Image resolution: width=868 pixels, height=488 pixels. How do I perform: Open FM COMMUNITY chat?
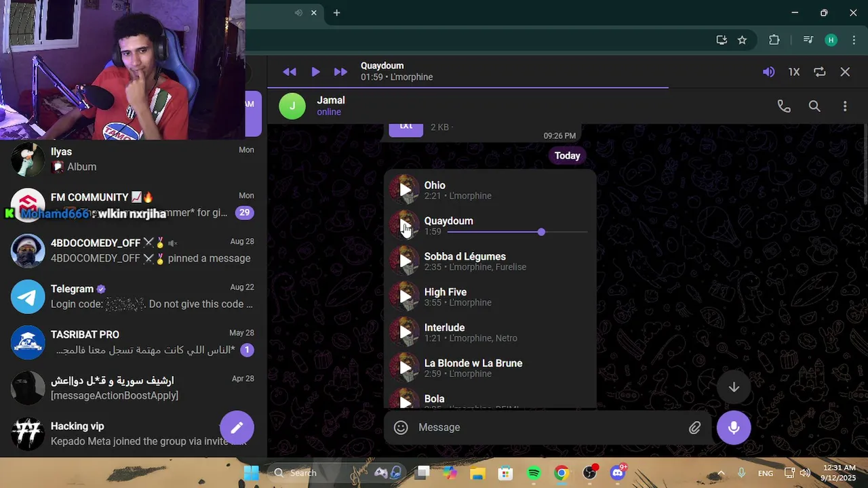132,205
